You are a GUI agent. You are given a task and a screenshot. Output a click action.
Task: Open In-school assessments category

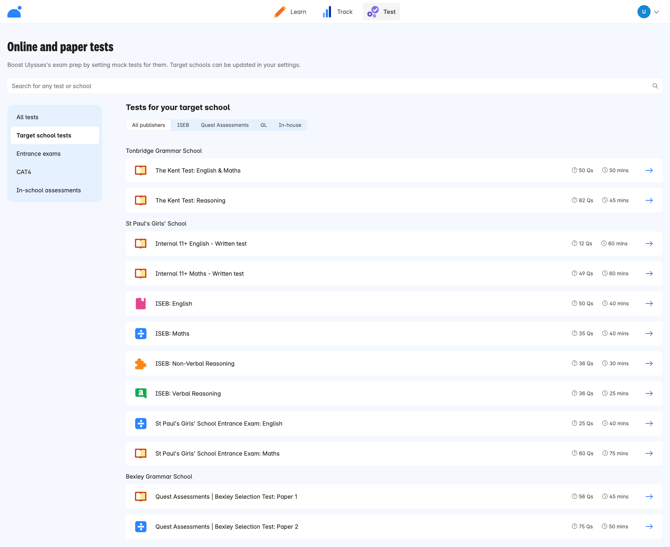(x=55, y=190)
